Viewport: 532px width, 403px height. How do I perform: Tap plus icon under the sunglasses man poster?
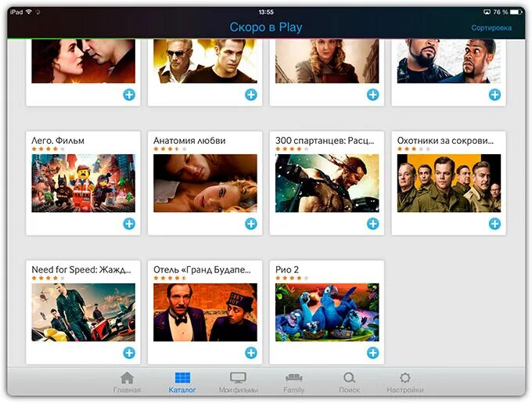(250, 95)
